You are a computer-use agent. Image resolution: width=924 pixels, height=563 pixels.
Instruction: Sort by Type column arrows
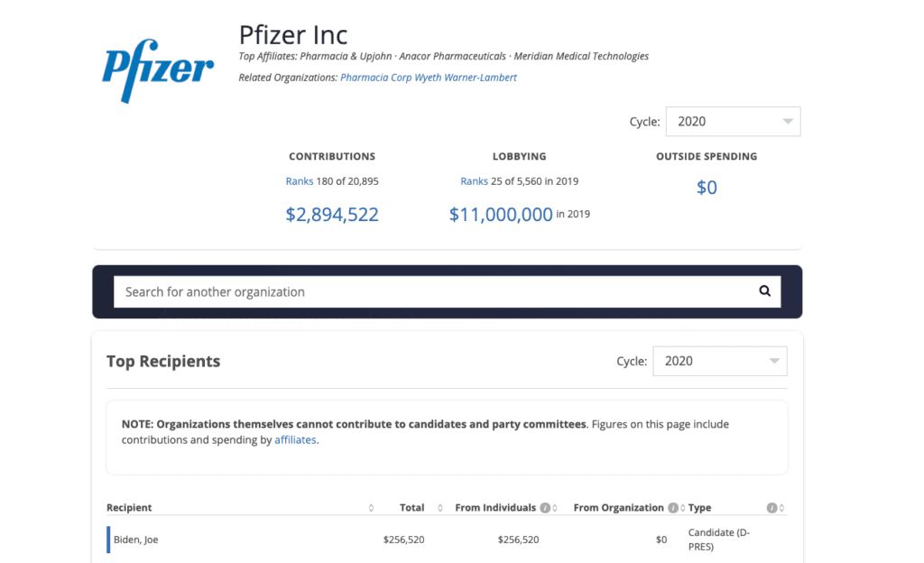coord(781,508)
